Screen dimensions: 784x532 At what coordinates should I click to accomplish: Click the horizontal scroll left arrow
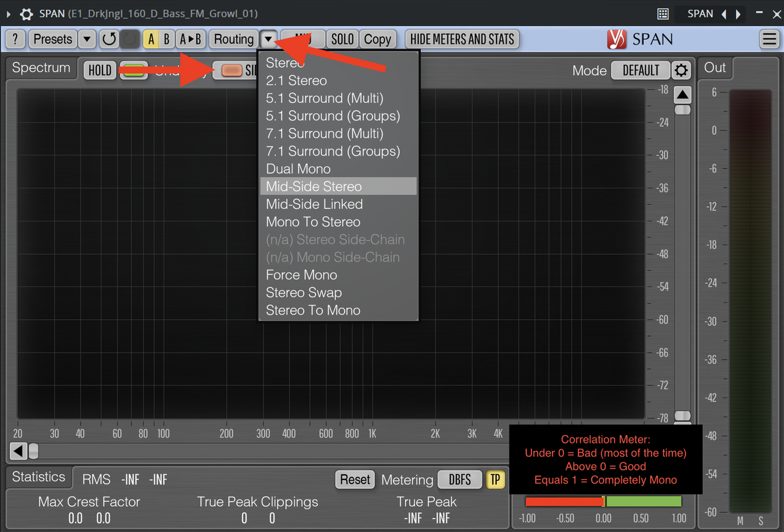(18, 451)
